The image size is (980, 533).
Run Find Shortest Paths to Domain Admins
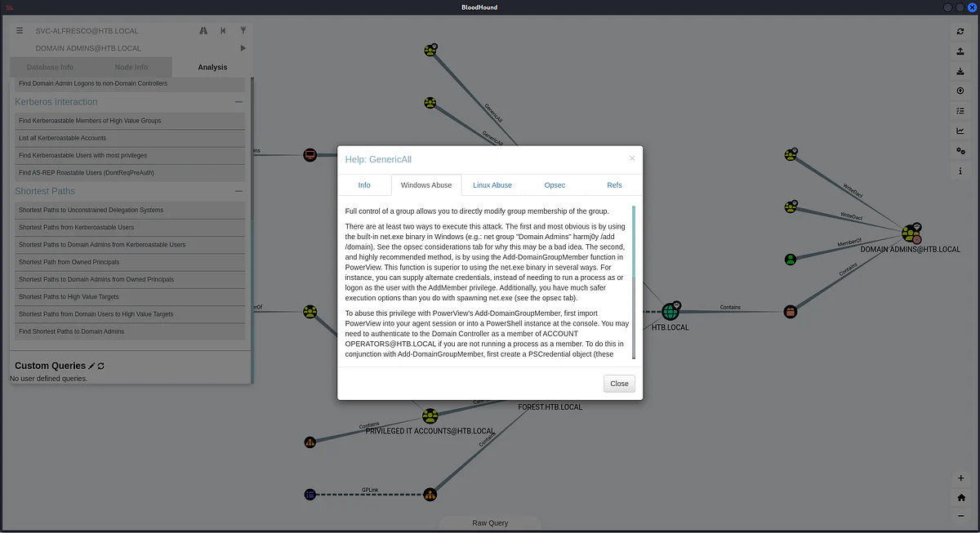pos(130,331)
